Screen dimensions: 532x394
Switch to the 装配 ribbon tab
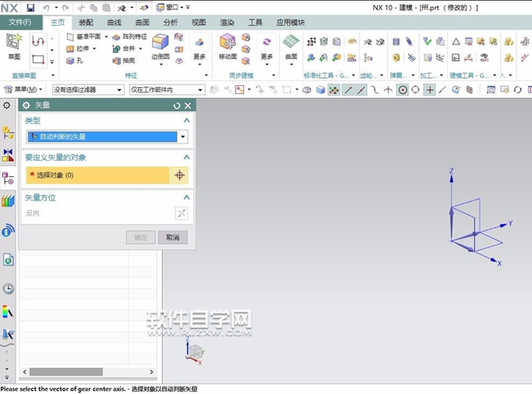tap(86, 23)
